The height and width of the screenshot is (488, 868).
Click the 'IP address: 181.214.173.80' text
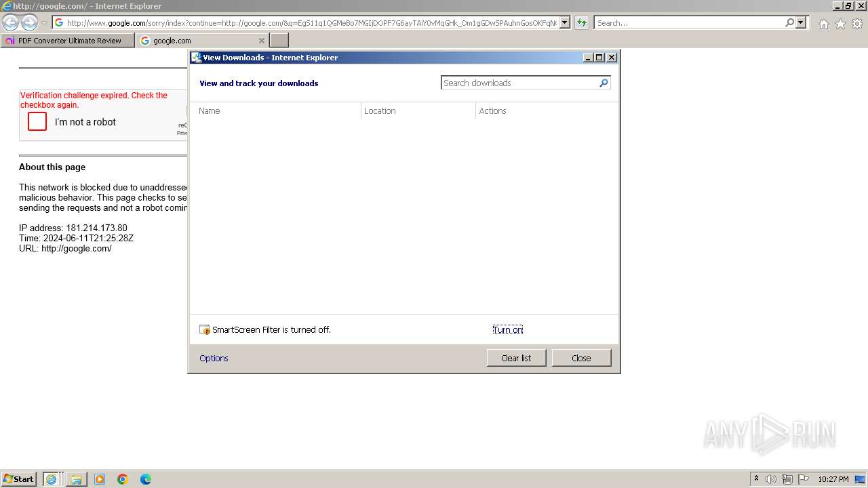pyautogui.click(x=73, y=228)
